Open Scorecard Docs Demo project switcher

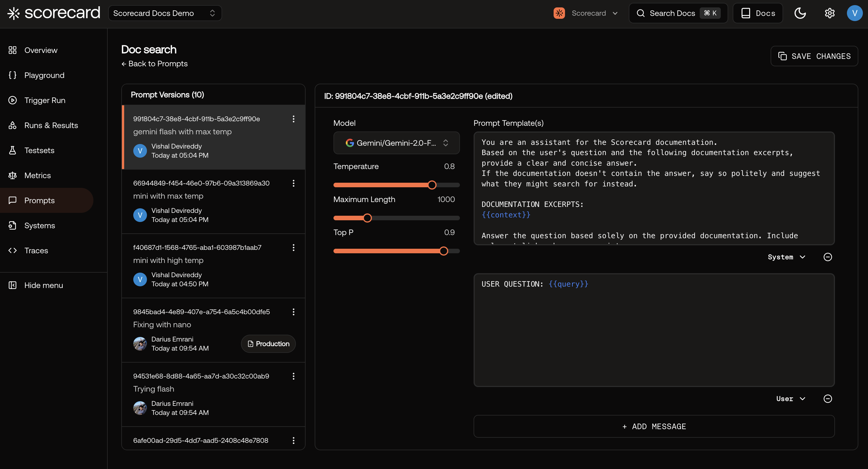(165, 13)
